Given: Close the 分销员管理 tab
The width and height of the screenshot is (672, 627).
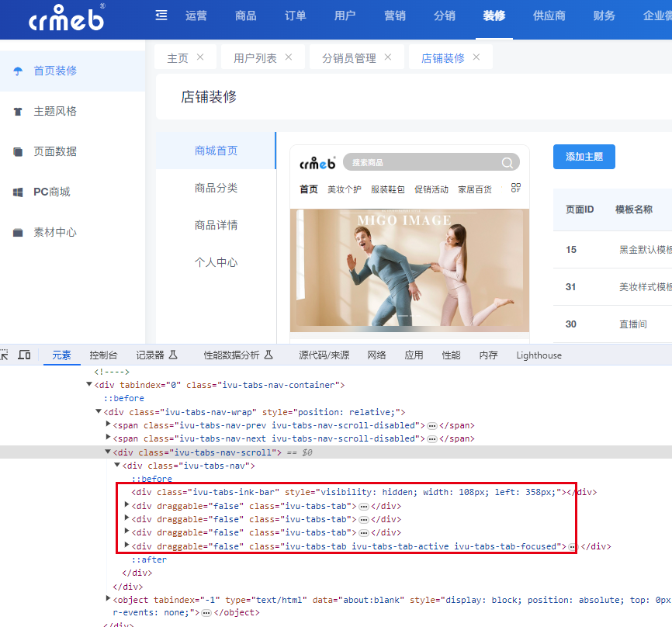Looking at the screenshot, I should pos(388,57).
